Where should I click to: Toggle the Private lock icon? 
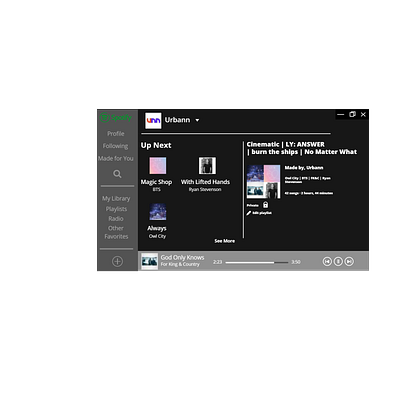(x=265, y=205)
